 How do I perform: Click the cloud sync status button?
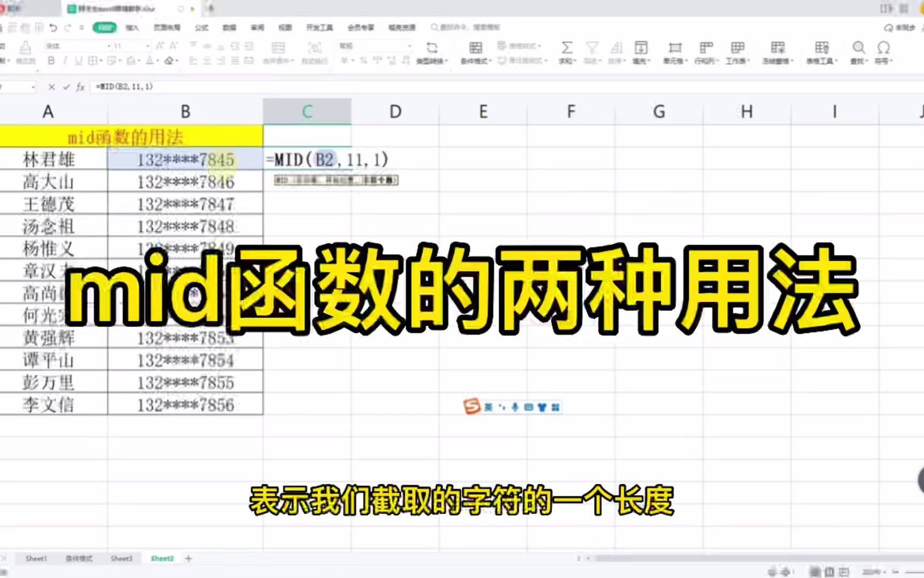point(899,27)
